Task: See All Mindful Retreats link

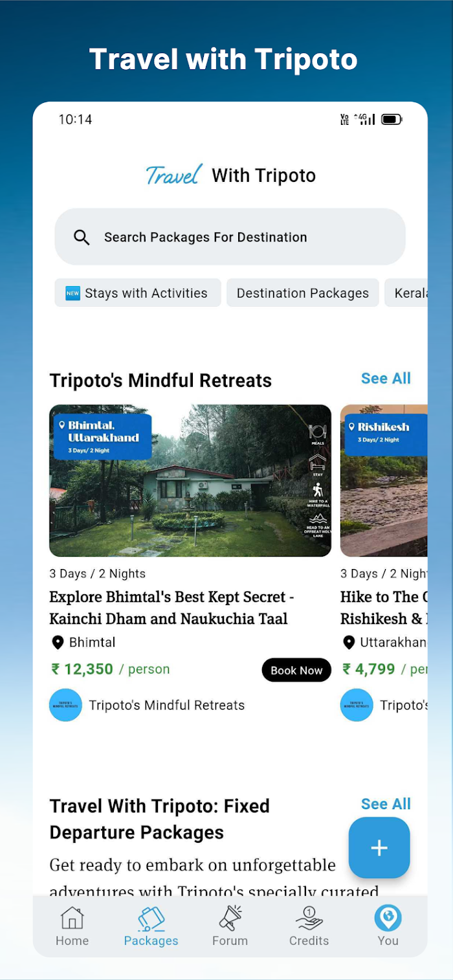Action: [386, 379]
